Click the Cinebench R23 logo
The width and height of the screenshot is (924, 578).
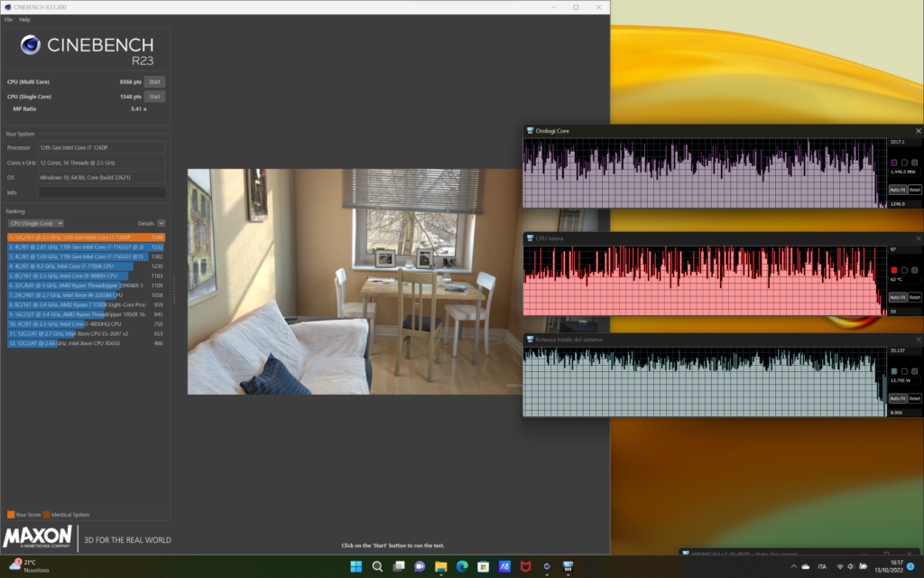(x=88, y=50)
